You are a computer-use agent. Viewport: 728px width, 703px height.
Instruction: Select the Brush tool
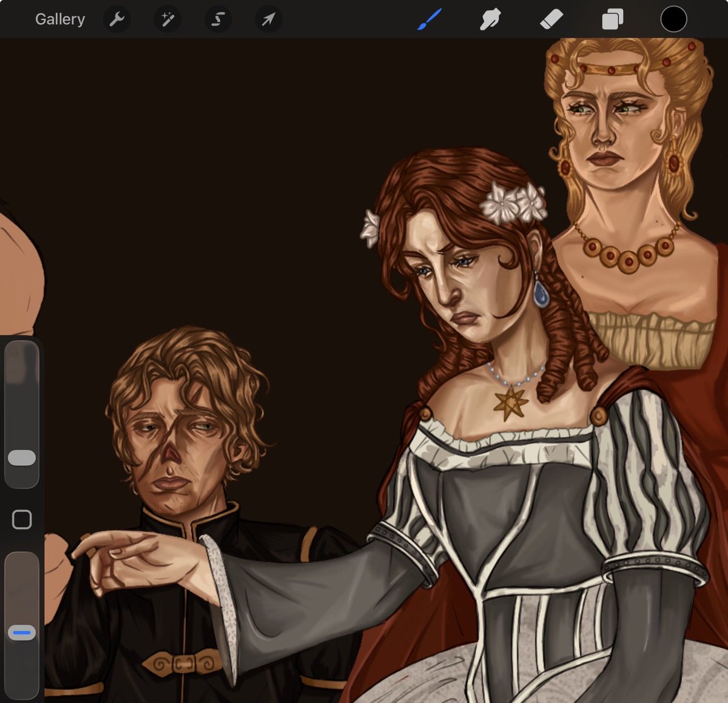[x=430, y=19]
